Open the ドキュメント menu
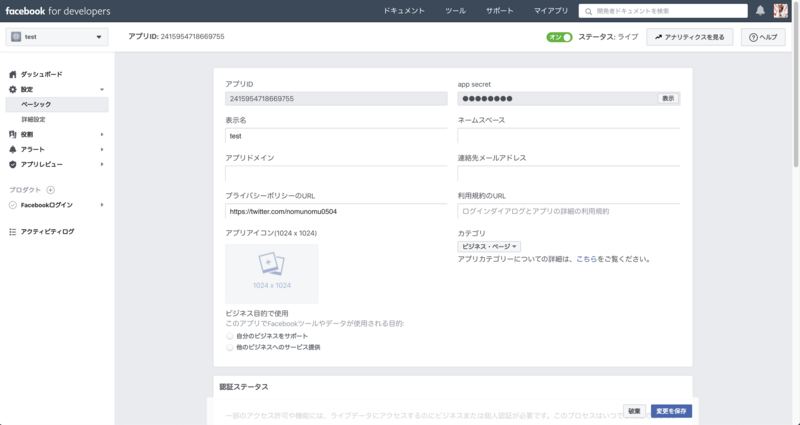 click(x=404, y=11)
